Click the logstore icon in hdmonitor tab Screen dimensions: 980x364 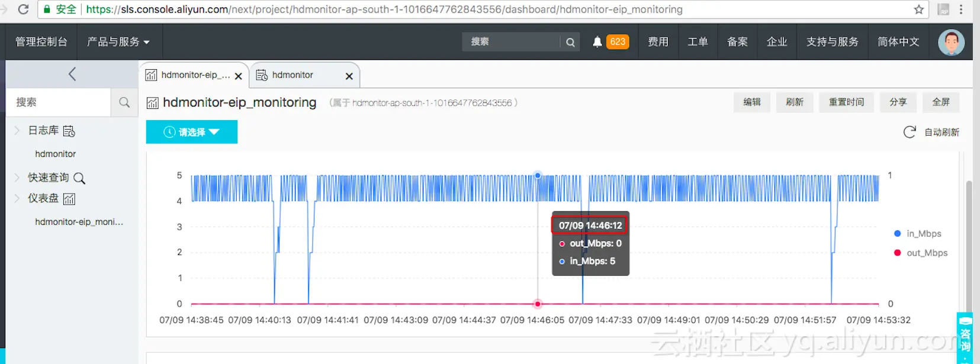[x=262, y=75]
